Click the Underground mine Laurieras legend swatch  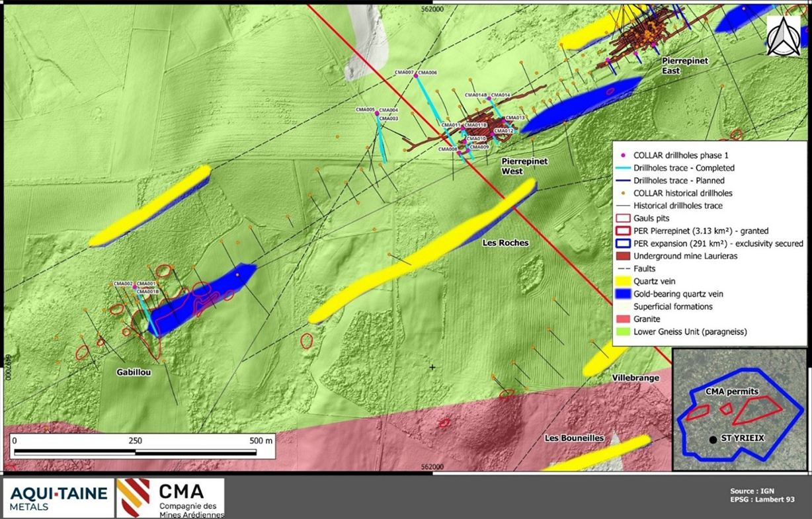point(622,256)
